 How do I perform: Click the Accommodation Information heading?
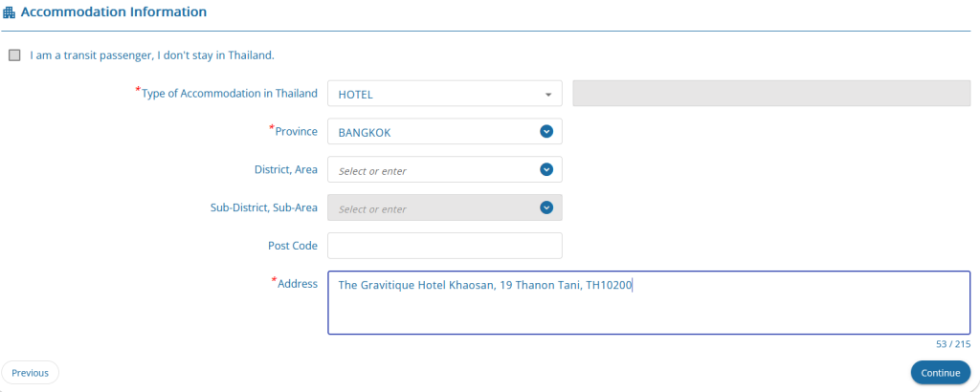pos(114,11)
